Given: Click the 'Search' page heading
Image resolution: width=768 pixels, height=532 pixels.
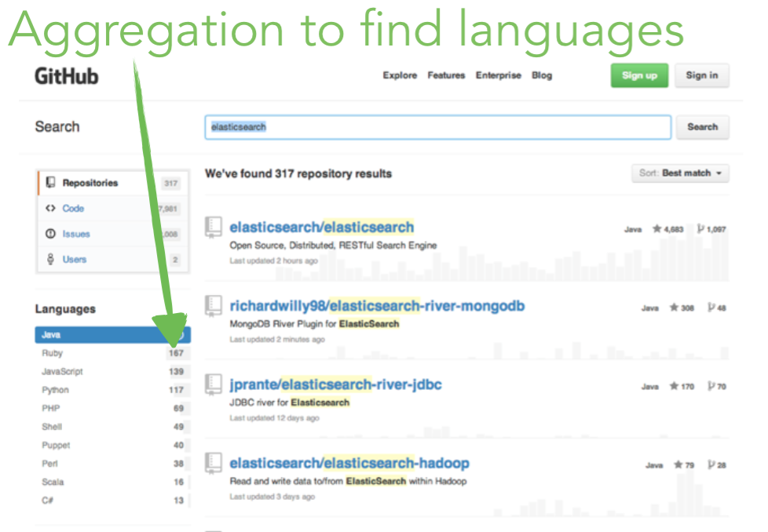Looking at the screenshot, I should (x=57, y=127).
